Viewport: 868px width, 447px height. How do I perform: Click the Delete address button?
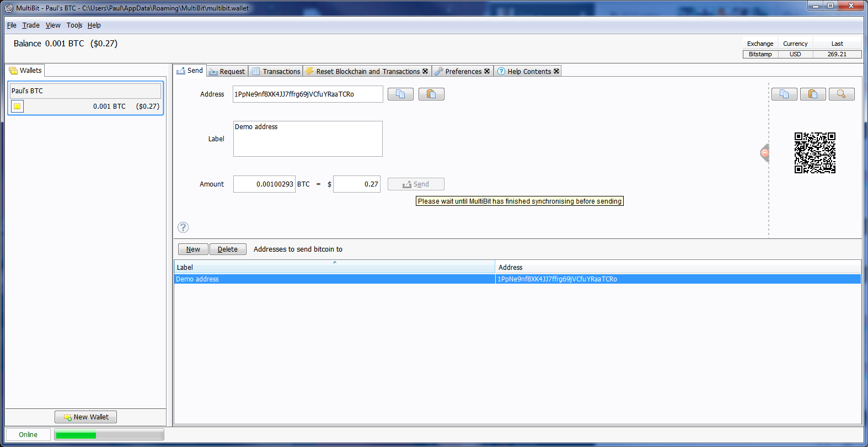coord(228,249)
